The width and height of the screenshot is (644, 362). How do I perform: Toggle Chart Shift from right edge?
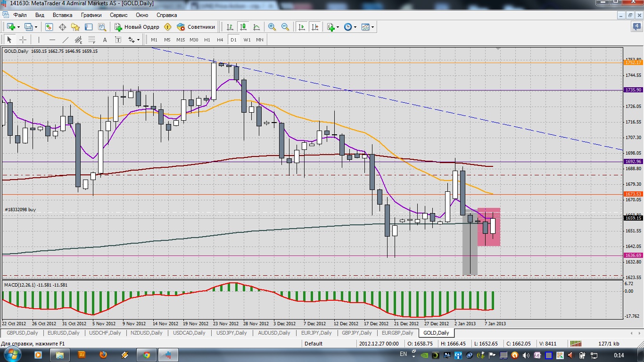pyautogui.click(x=315, y=27)
